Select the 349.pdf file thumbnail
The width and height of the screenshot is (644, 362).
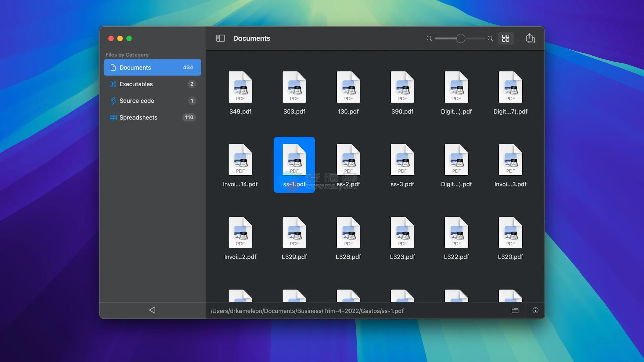tap(240, 87)
